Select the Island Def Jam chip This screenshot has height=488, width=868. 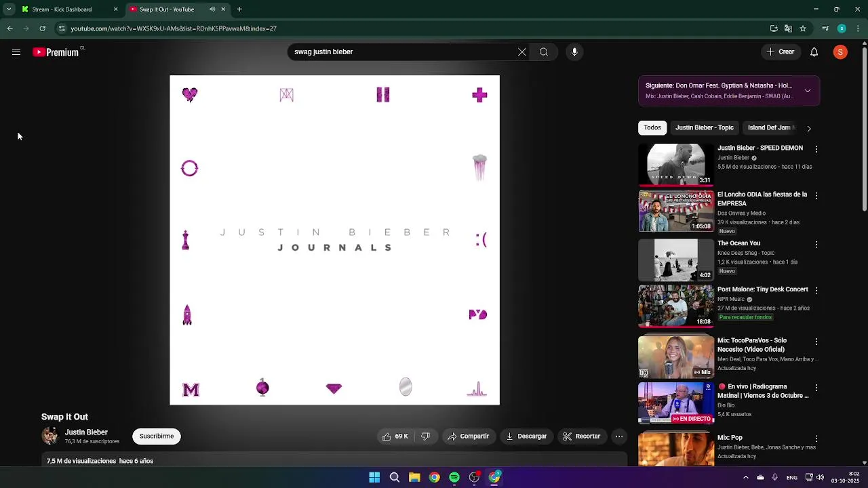[771, 127]
